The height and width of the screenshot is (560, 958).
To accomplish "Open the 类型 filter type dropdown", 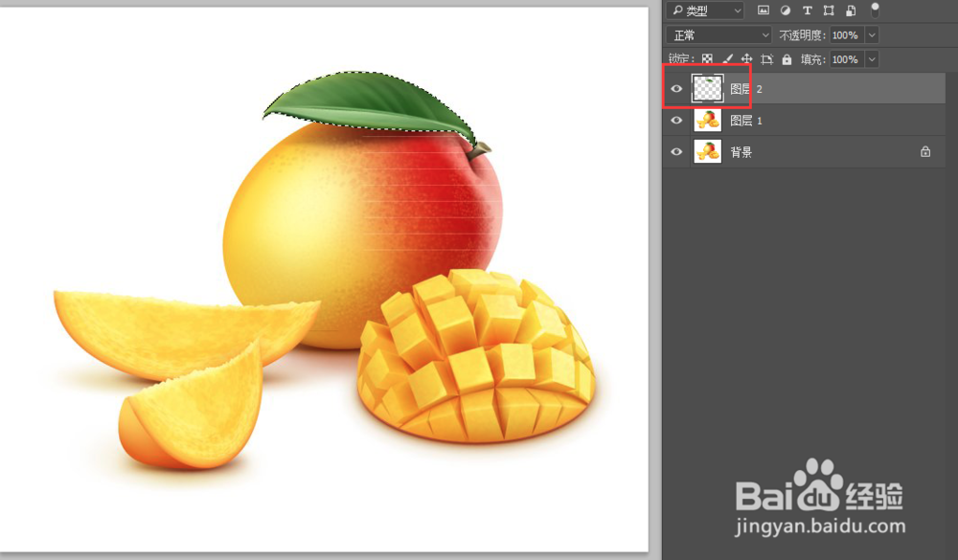I will [x=706, y=10].
